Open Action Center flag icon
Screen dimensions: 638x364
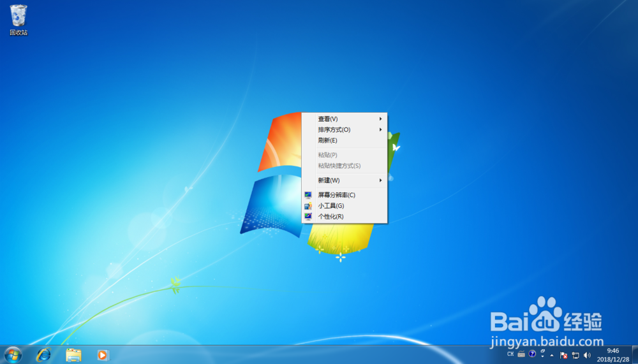(x=563, y=355)
